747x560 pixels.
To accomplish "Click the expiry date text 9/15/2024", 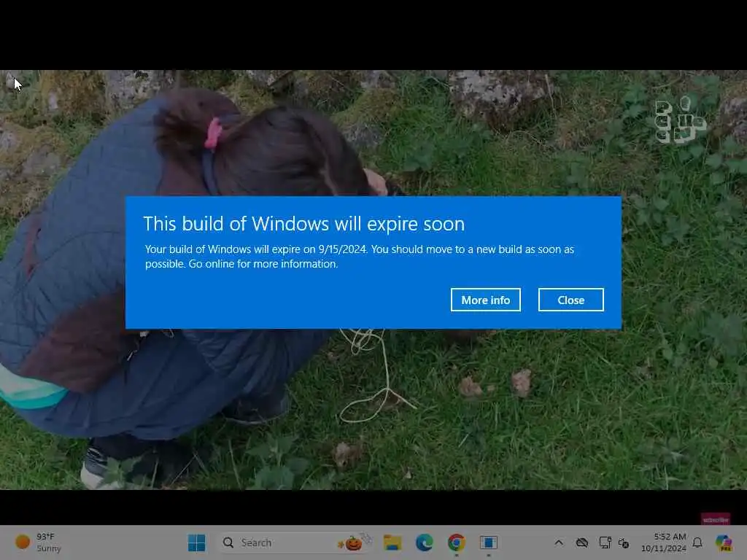I will tap(343, 249).
